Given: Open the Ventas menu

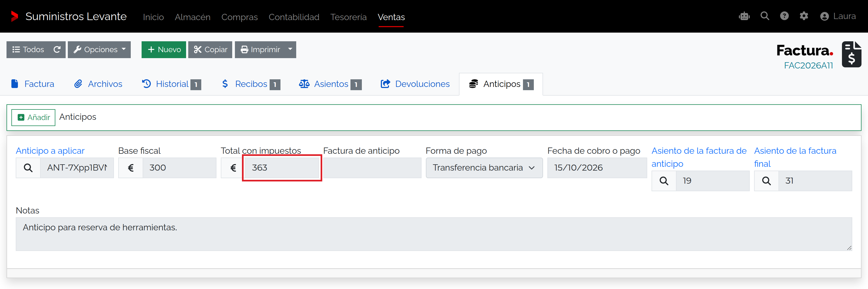Looking at the screenshot, I should pyautogui.click(x=391, y=17).
